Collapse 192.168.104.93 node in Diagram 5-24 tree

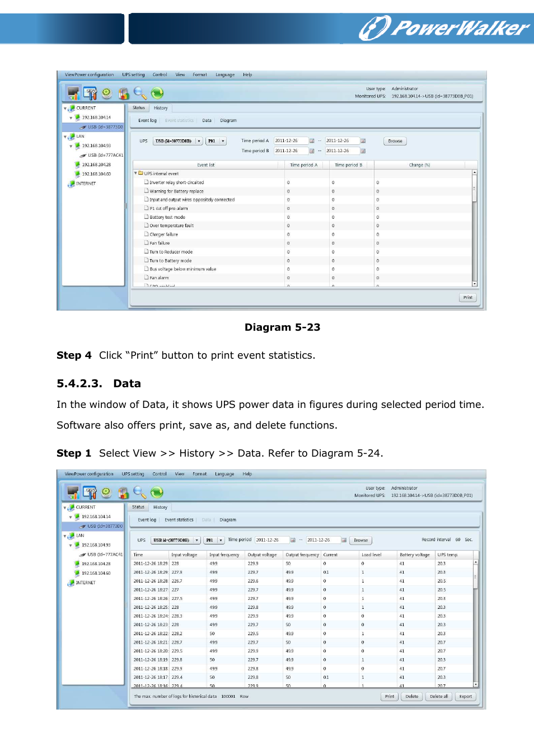pyautogui.click(x=71, y=545)
